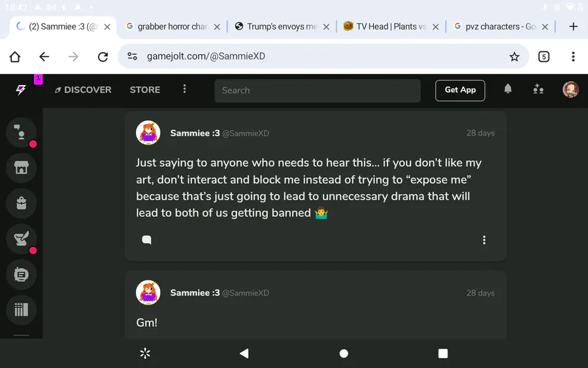The width and height of the screenshot is (588, 368).
Task: Click the Game Jolt lightning logo
Action: (21, 90)
